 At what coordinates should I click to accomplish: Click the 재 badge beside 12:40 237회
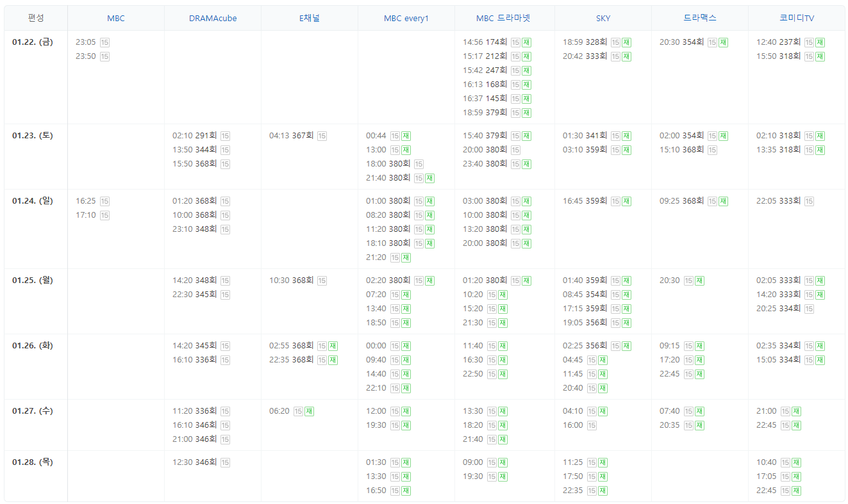[x=820, y=42]
